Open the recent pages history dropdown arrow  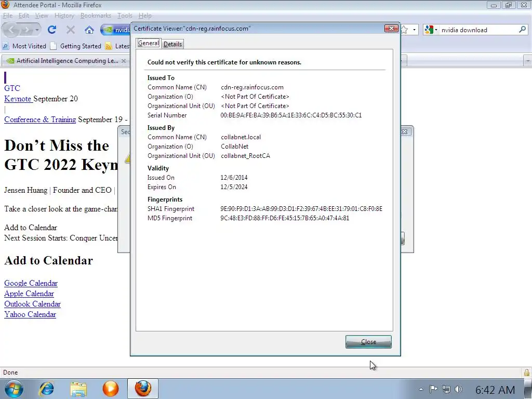coord(37,30)
